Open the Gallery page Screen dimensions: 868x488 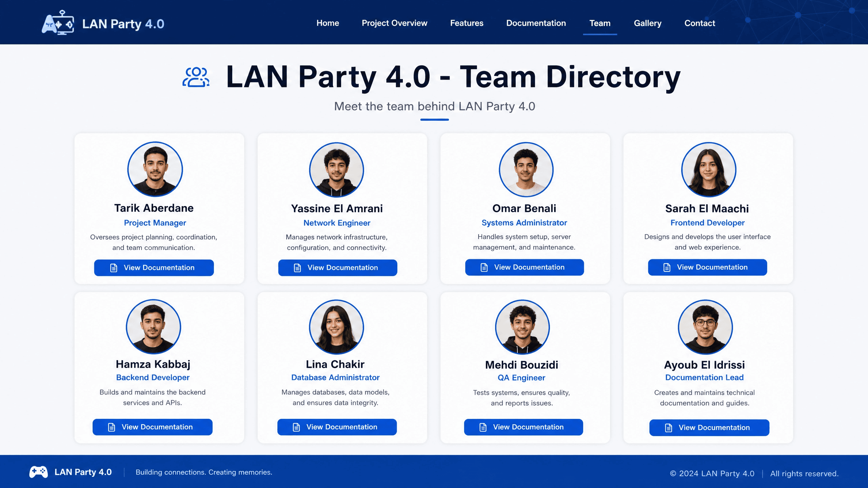648,23
